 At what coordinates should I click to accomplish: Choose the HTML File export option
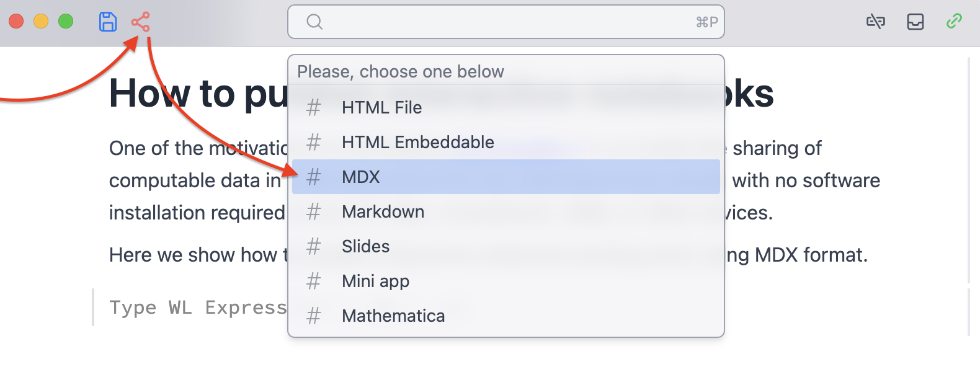tap(381, 108)
